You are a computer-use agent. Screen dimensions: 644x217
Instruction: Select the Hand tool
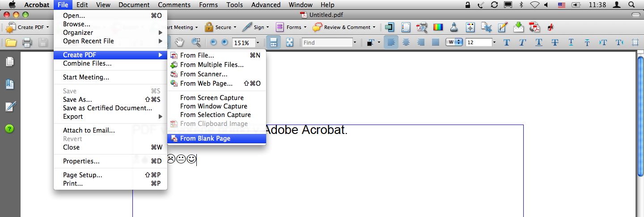[179, 42]
